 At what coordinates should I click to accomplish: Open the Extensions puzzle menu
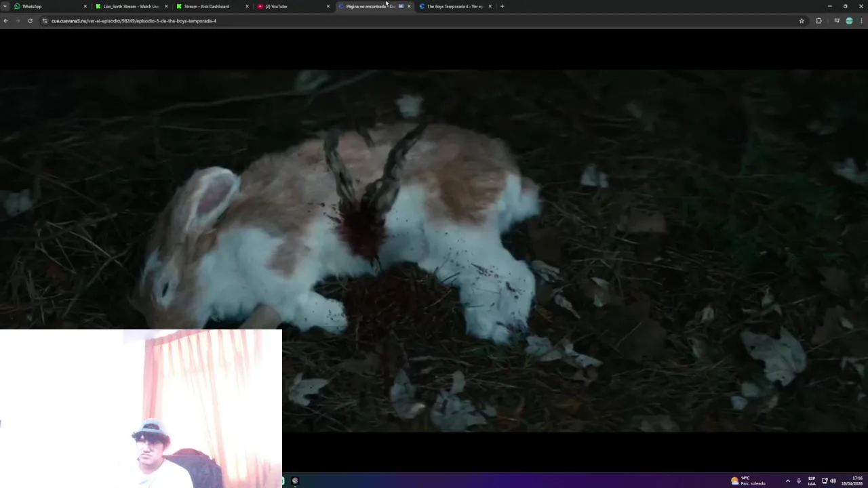tap(818, 21)
